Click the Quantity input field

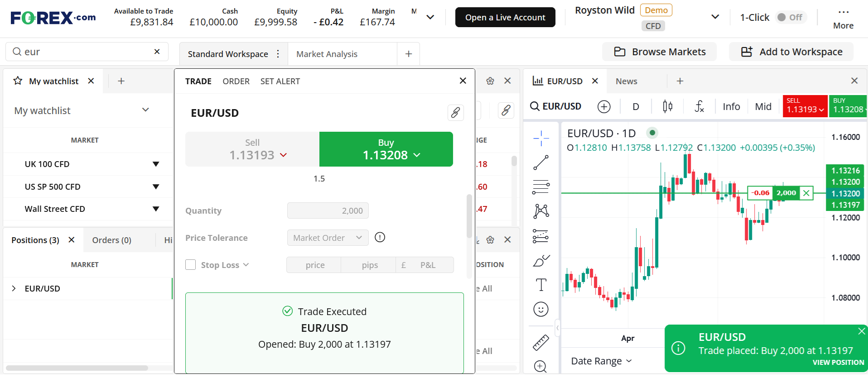pyautogui.click(x=328, y=211)
